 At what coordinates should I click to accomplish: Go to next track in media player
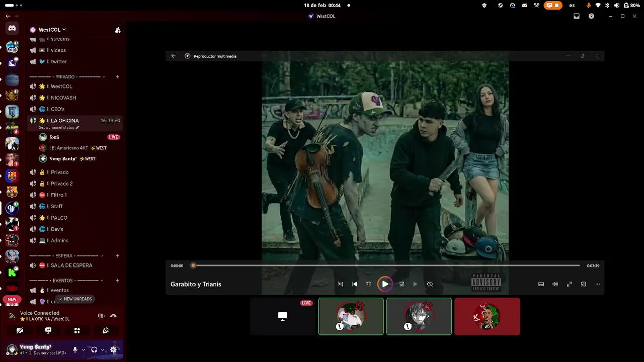click(x=416, y=284)
